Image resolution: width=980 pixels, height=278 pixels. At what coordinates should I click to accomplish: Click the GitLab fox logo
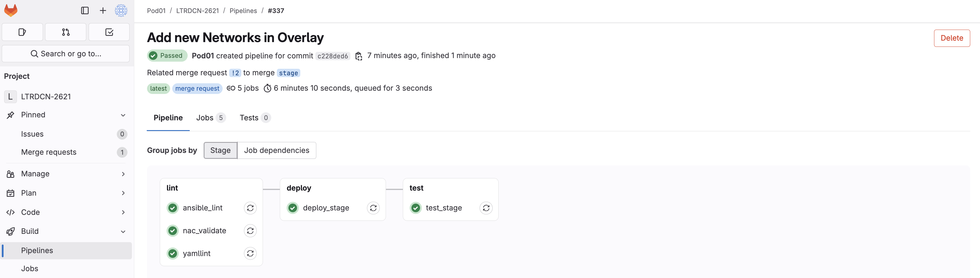tap(11, 10)
